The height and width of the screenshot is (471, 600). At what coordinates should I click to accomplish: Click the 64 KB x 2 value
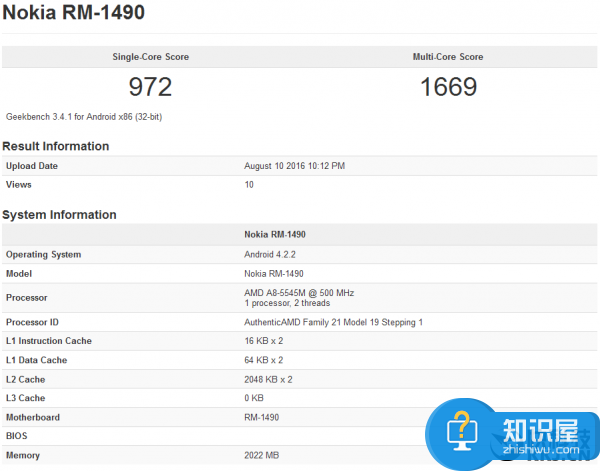point(264,360)
